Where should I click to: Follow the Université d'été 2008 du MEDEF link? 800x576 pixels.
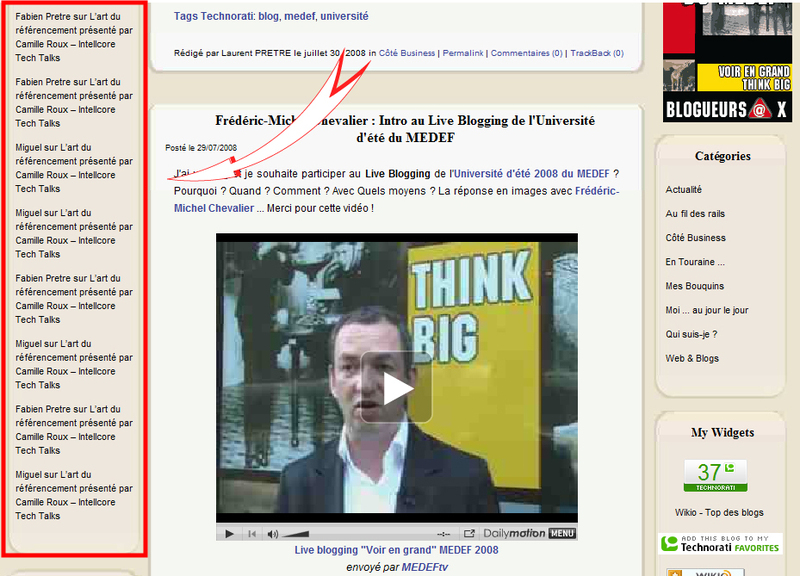tap(529, 173)
